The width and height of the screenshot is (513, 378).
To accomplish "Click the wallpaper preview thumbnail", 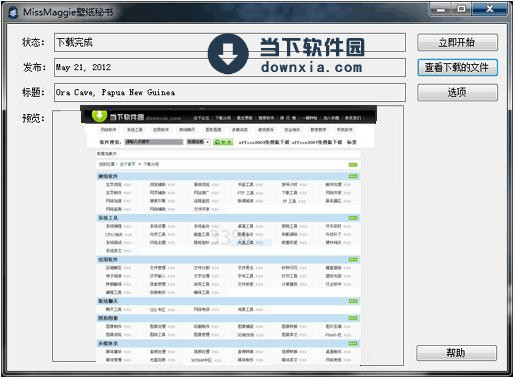I will (x=228, y=235).
